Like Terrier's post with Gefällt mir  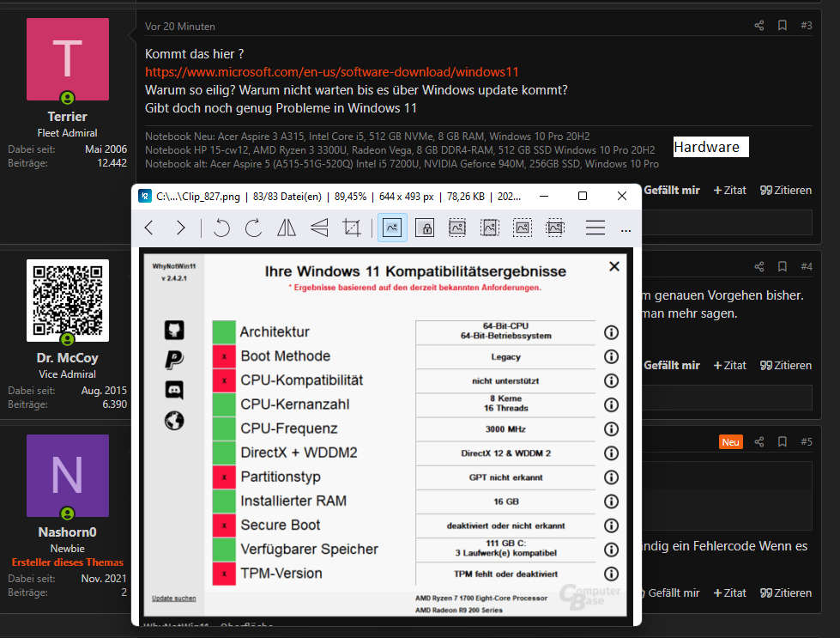(672, 191)
